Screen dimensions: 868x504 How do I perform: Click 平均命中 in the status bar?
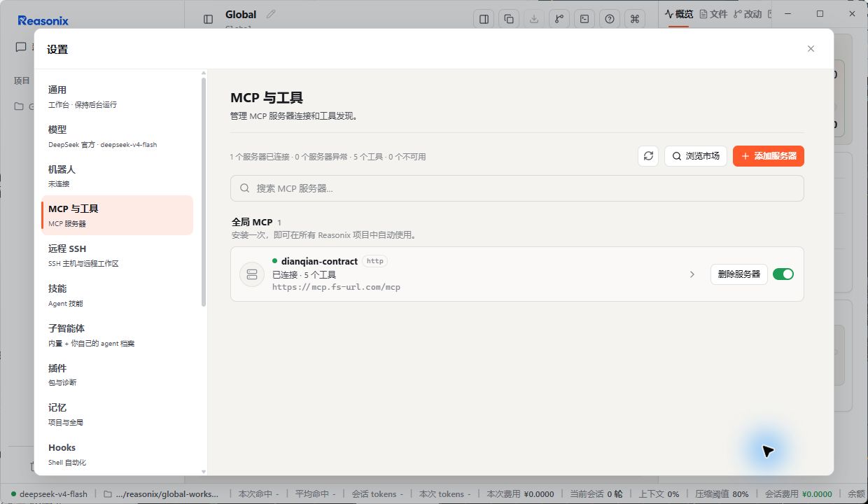316,493
